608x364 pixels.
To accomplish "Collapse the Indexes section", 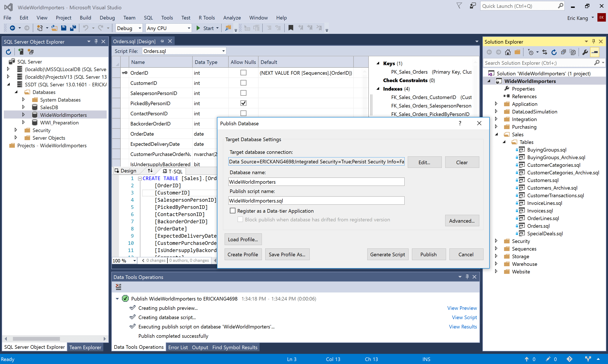I will pyautogui.click(x=378, y=88).
